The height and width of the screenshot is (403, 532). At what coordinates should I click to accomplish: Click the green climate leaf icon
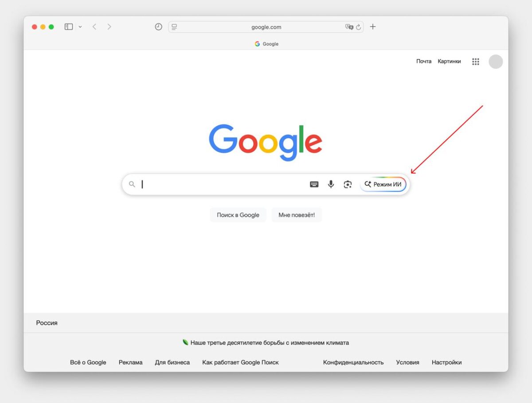click(x=184, y=342)
